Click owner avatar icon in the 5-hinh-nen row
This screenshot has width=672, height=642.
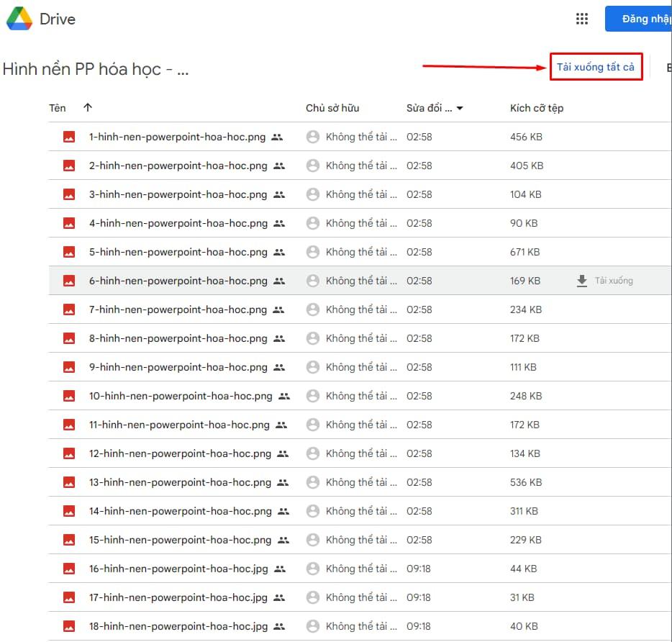pyautogui.click(x=313, y=252)
